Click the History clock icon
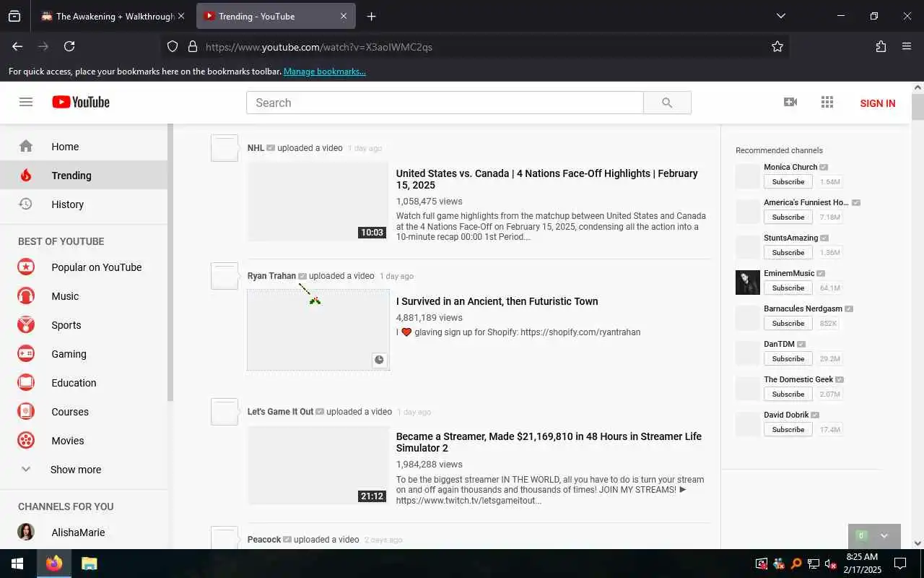Screen dimensions: 924x578 click(26, 204)
